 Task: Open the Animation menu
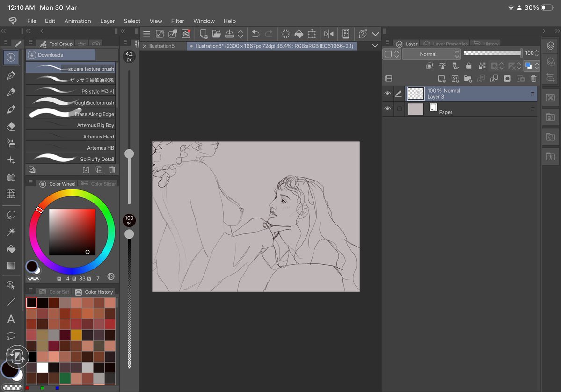click(x=78, y=21)
